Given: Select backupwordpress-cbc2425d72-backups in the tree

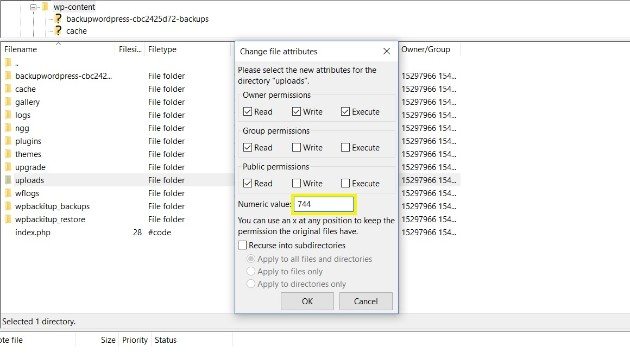Looking at the screenshot, I should pos(137,18).
